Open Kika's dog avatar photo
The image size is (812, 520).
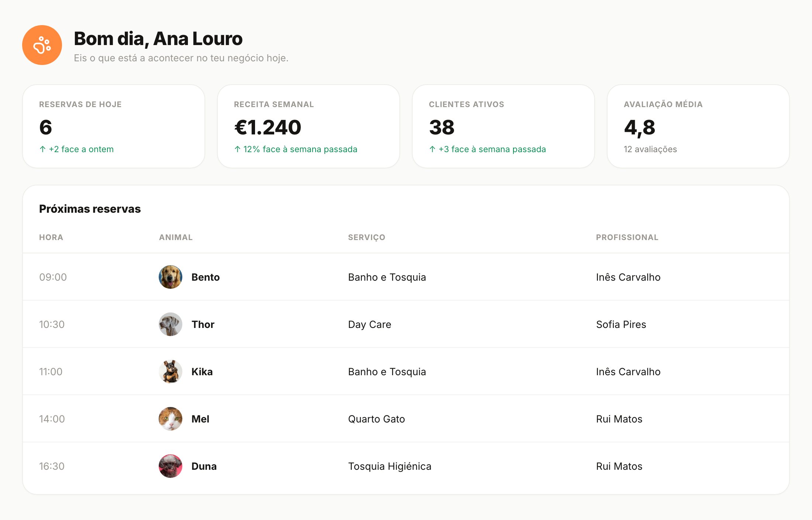pyautogui.click(x=171, y=372)
